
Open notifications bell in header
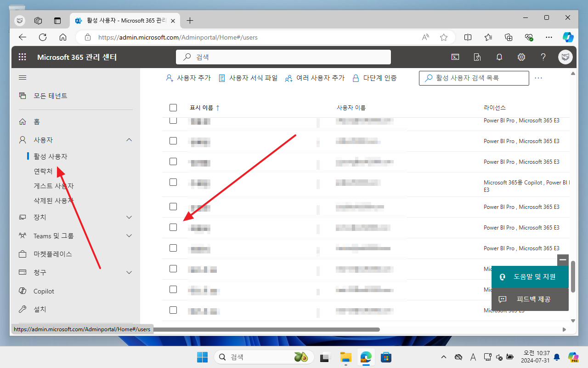point(499,57)
